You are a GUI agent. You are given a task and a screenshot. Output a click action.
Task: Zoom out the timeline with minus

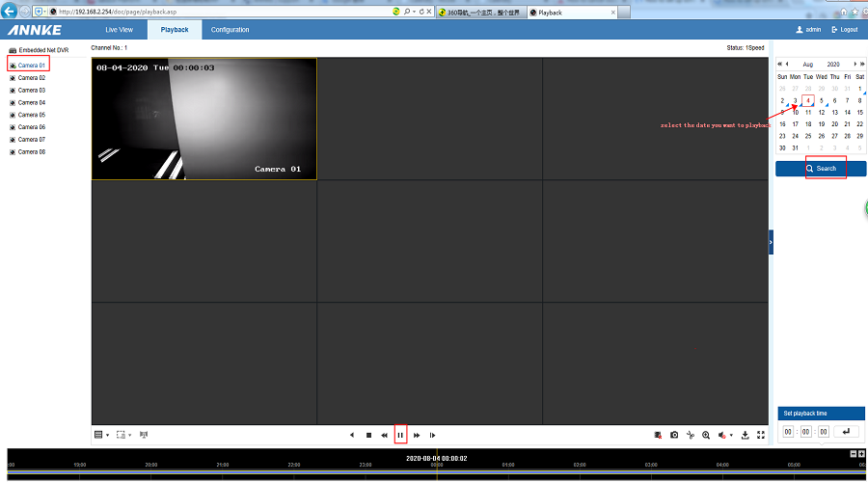click(854, 454)
